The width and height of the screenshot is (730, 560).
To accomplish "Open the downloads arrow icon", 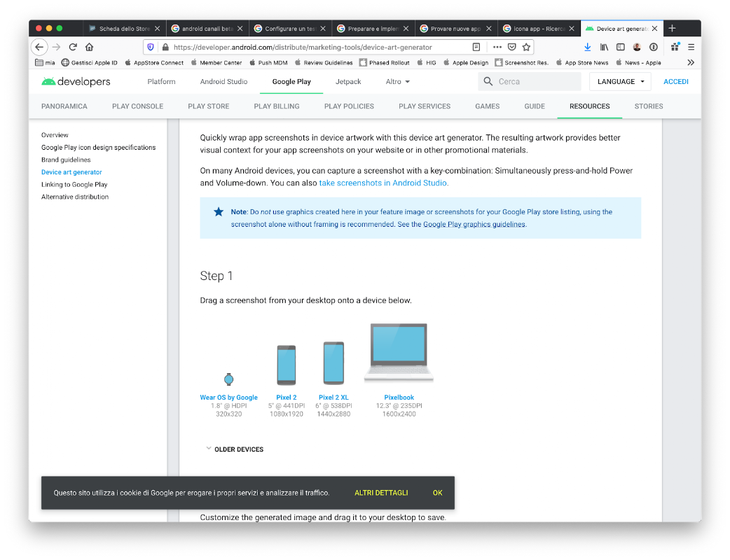I will coord(588,47).
